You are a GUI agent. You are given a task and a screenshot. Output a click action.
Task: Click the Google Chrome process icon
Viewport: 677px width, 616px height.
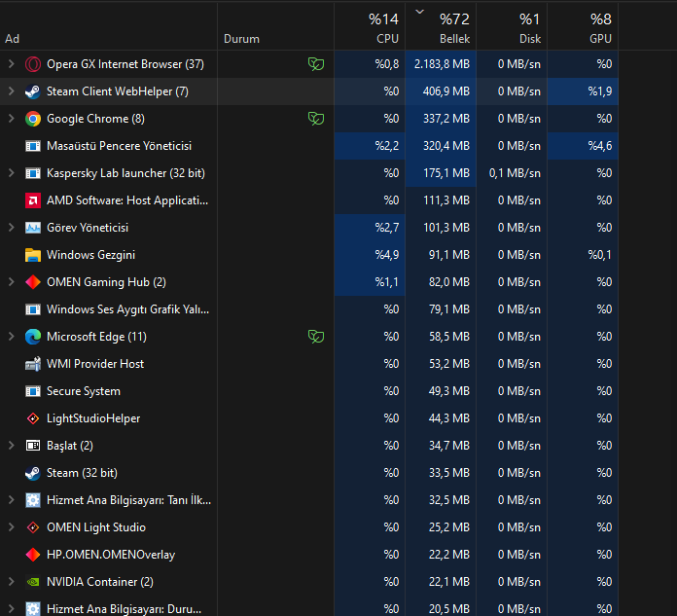(33, 119)
